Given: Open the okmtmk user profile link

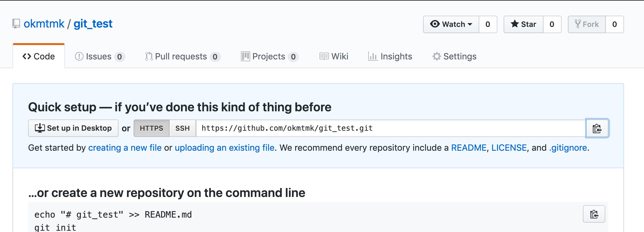Looking at the screenshot, I should [x=44, y=24].
